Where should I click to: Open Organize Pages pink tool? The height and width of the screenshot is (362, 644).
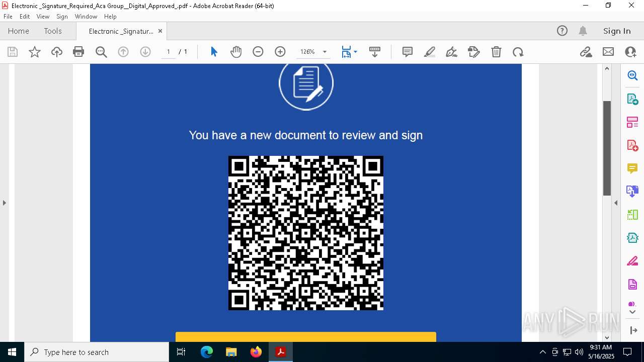pos(632,122)
